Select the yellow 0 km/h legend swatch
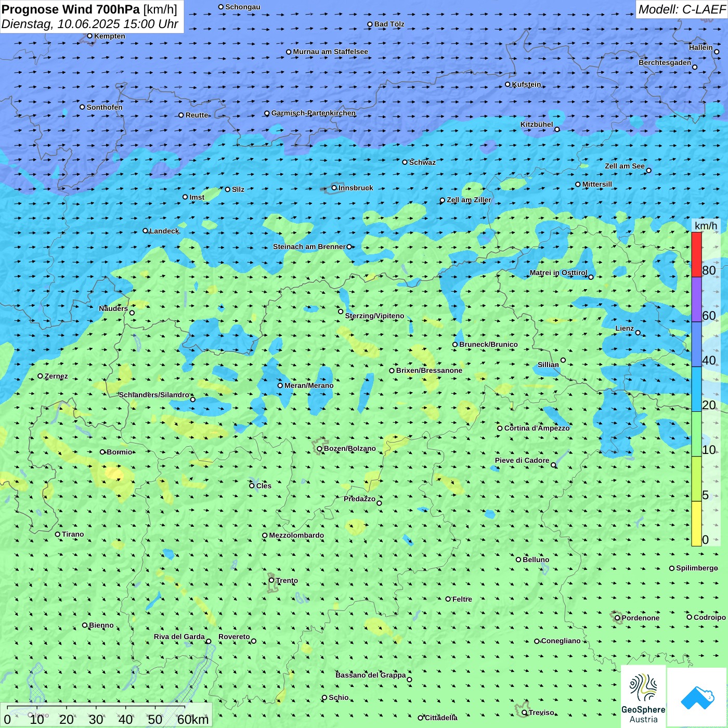Screen dimensions: 728x728 click(696, 524)
